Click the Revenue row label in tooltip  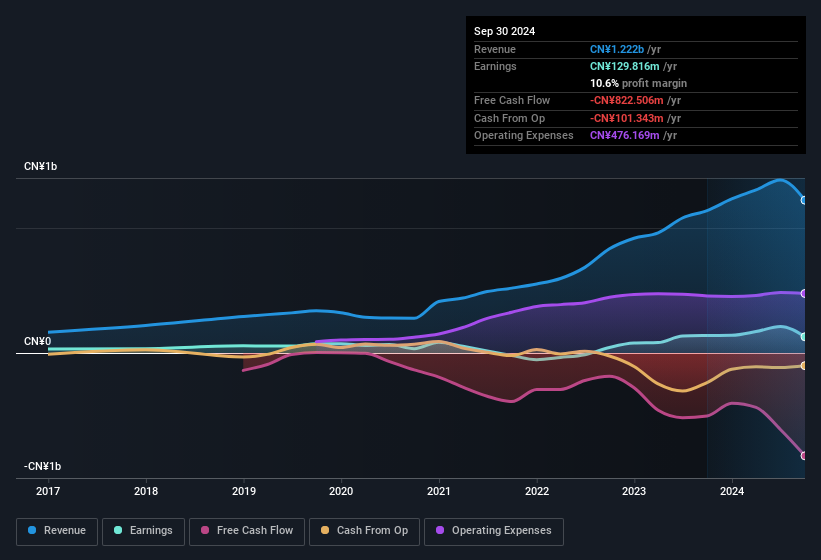495,49
